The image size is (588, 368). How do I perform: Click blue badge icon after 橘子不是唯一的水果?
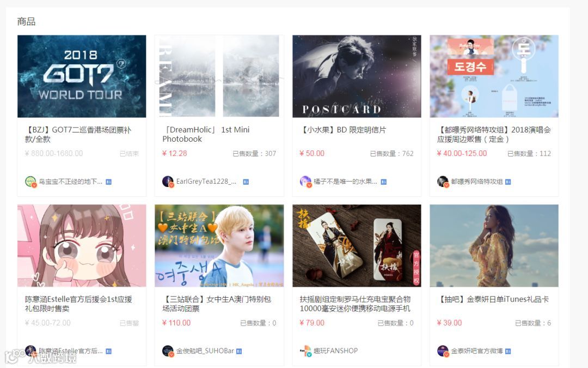pos(384,182)
